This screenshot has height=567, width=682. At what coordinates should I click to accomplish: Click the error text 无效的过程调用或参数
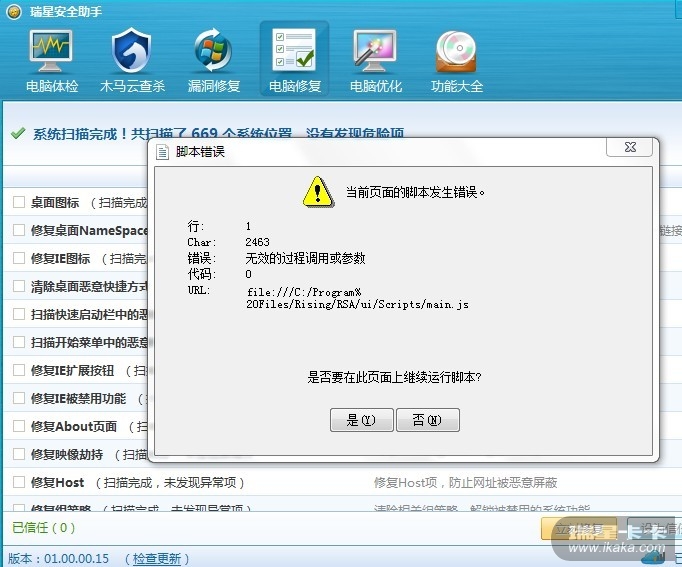(x=305, y=258)
